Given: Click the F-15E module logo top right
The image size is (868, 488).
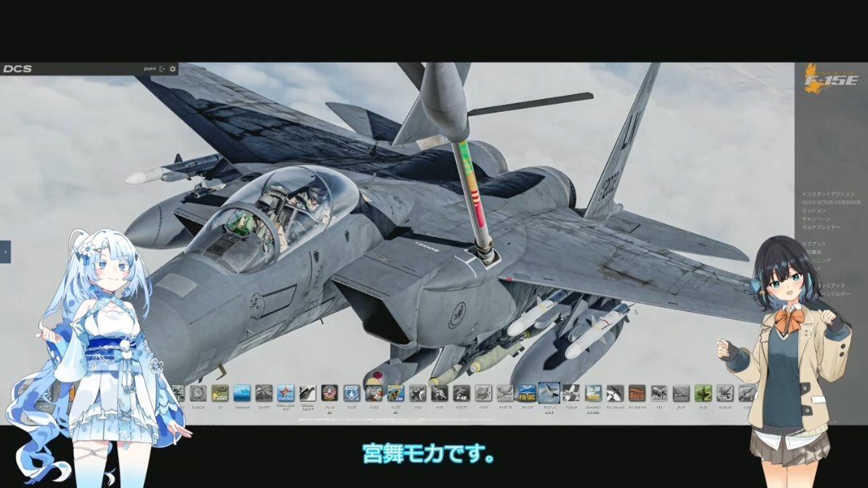Looking at the screenshot, I should [831, 79].
